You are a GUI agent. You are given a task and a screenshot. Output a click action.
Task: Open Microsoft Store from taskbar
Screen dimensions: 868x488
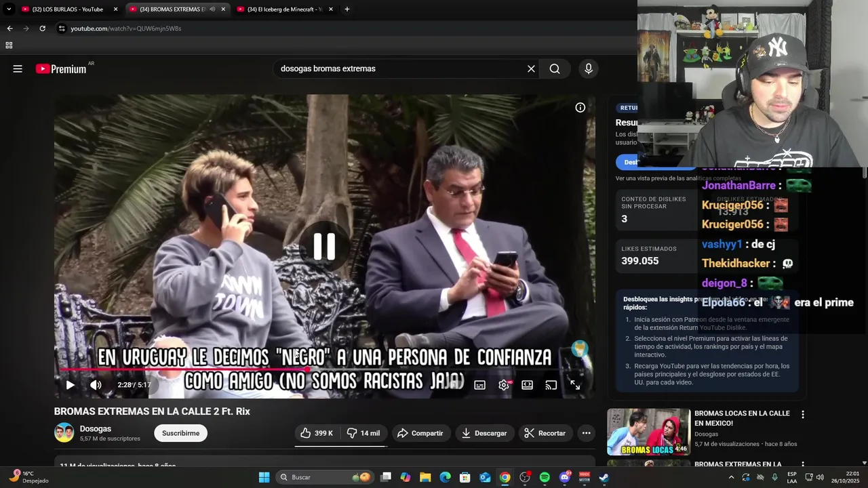(x=465, y=477)
